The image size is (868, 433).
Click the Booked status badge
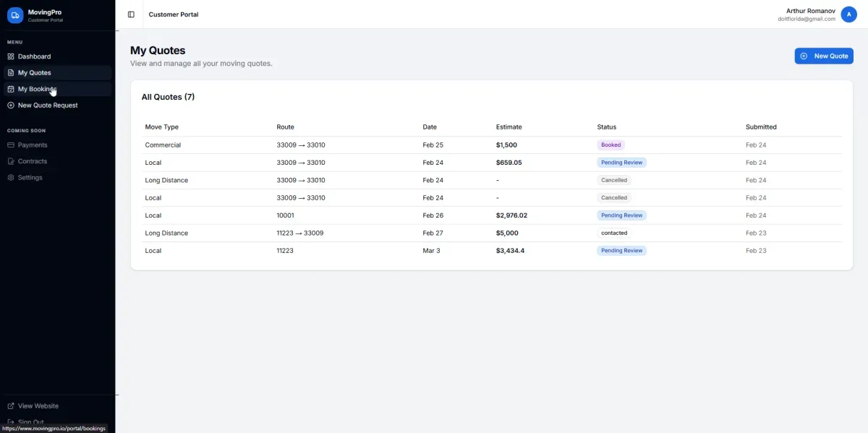(610, 145)
